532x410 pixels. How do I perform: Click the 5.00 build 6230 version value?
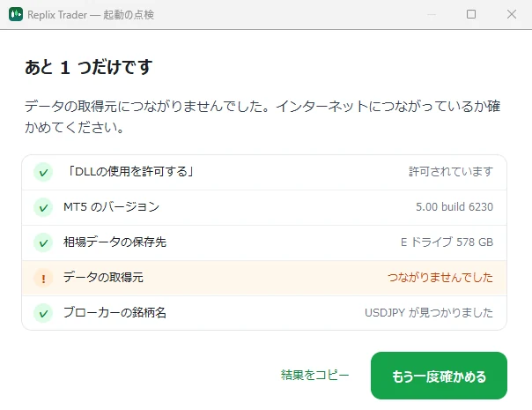coord(454,207)
